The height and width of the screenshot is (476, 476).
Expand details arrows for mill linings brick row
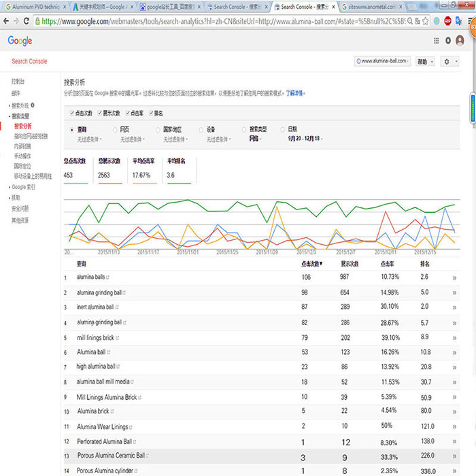tap(454, 338)
